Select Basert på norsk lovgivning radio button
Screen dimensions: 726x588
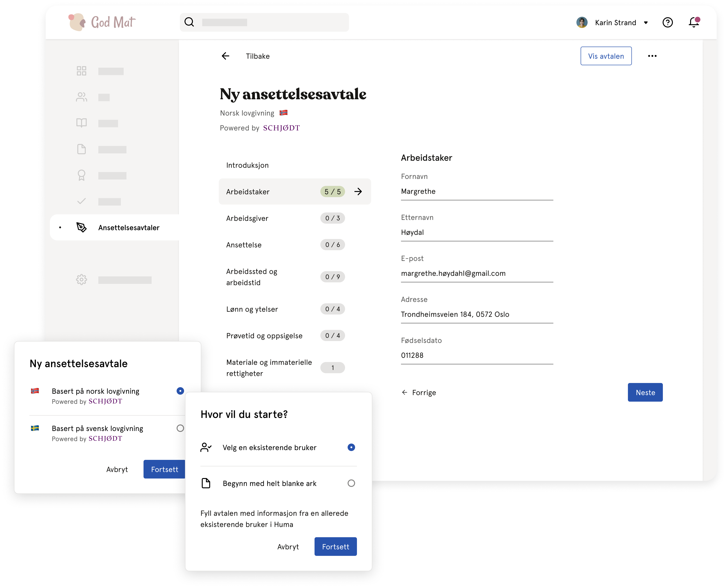[x=180, y=391]
